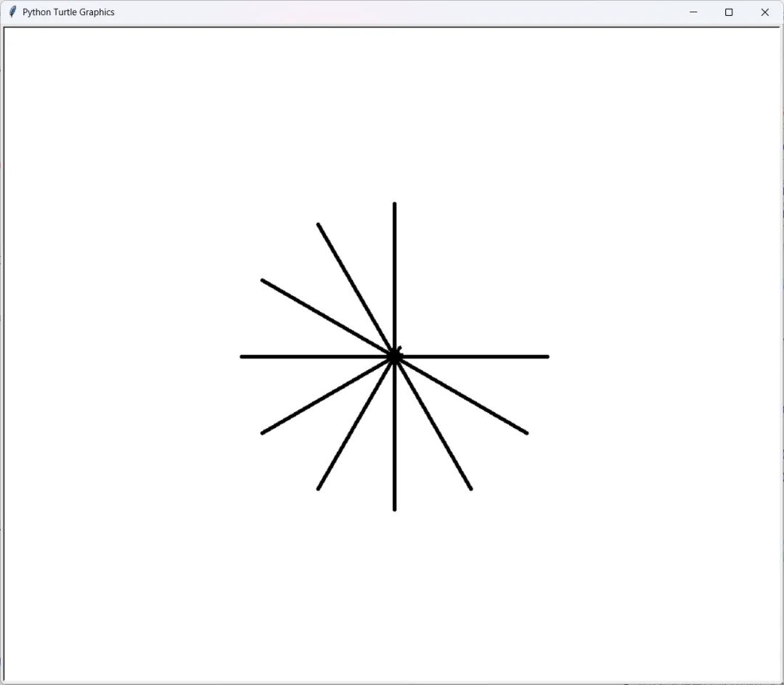Click the "Python Turtle Graphics" title text

[x=68, y=12]
